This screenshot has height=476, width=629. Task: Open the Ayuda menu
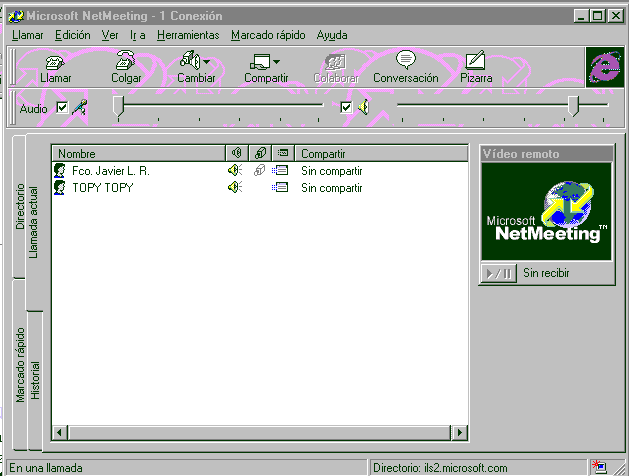(x=332, y=35)
